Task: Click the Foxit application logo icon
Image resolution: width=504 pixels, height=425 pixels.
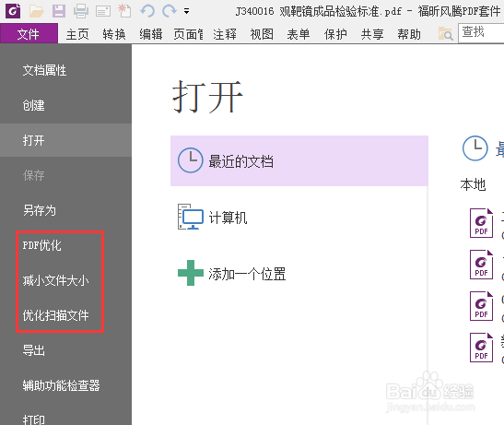Action: [13, 11]
